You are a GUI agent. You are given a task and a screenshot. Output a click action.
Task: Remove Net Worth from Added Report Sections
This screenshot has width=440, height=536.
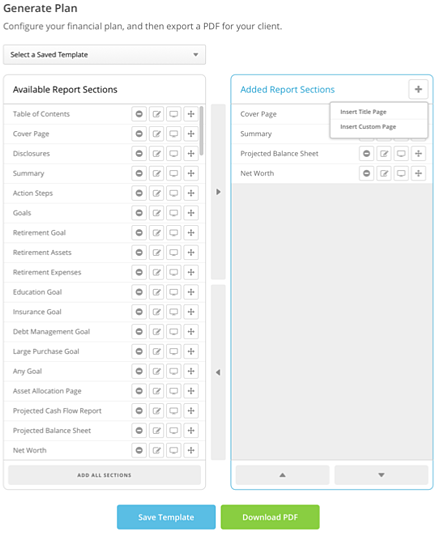tap(366, 174)
